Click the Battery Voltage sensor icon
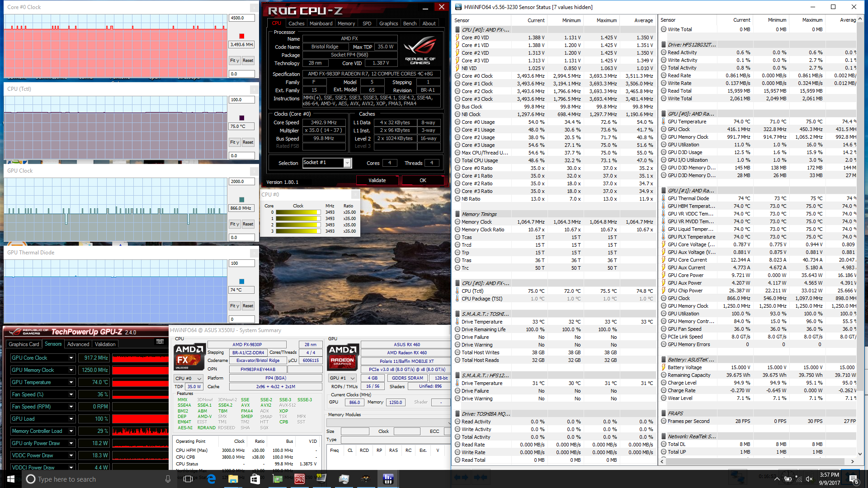 click(663, 367)
